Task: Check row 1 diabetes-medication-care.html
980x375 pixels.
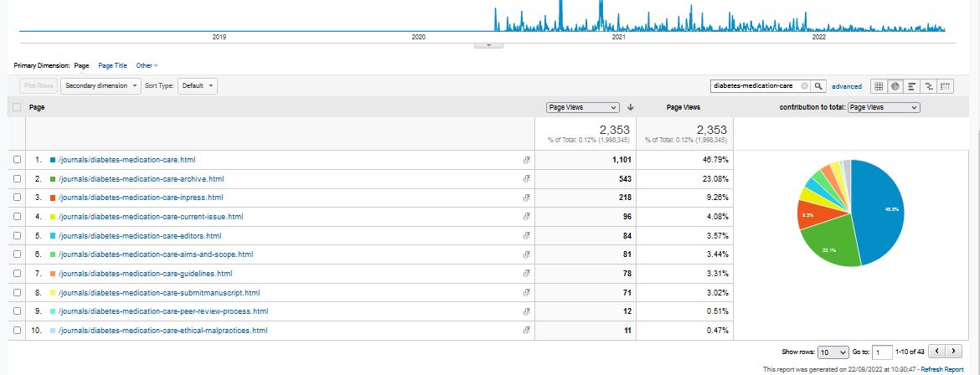Action: tap(17, 160)
